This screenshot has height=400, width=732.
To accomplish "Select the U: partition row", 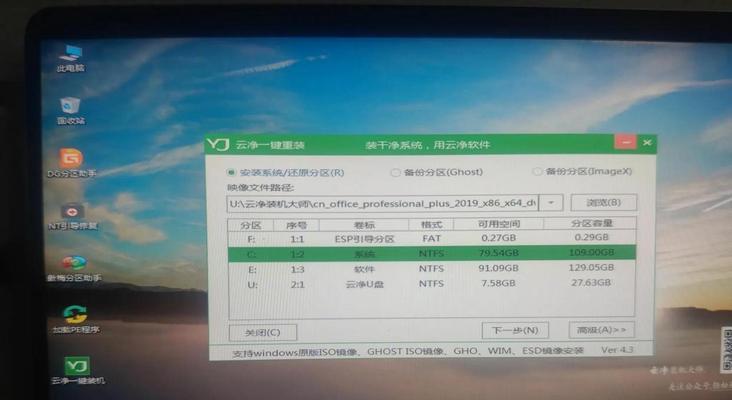I will pyautogui.click(x=432, y=283).
